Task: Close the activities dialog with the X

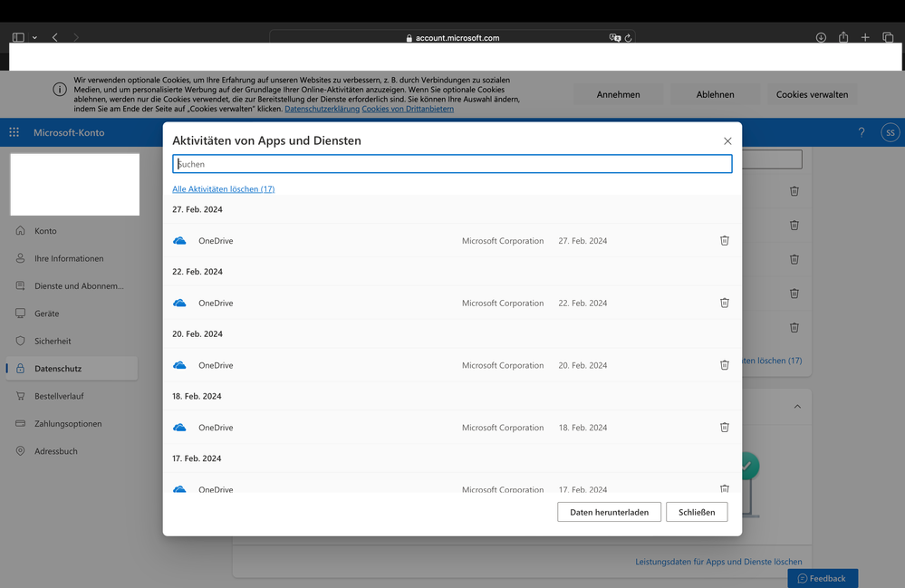Action: point(727,140)
